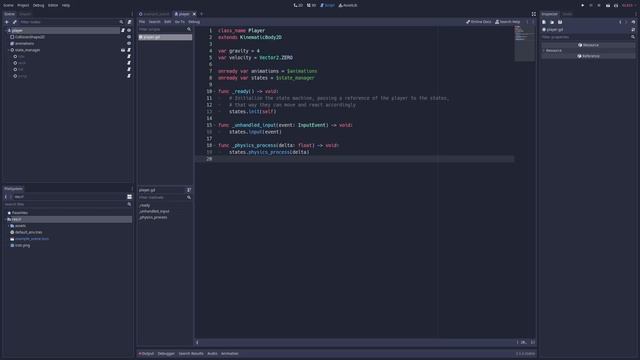Viewport: 640px width, 360px height.
Task: Attach script icon next to the node filter
Action: pos(129,22)
